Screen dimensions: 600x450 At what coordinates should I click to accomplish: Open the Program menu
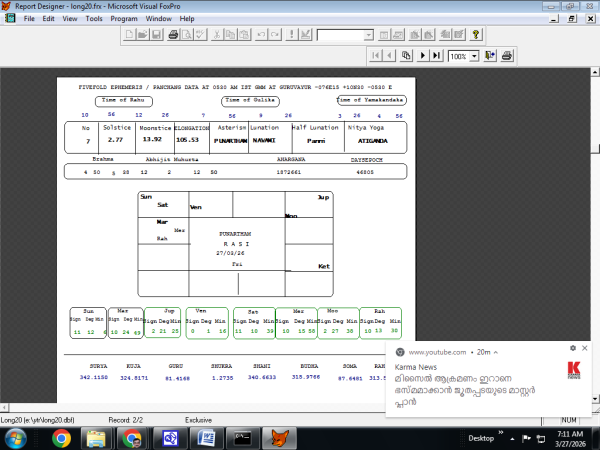click(x=124, y=18)
